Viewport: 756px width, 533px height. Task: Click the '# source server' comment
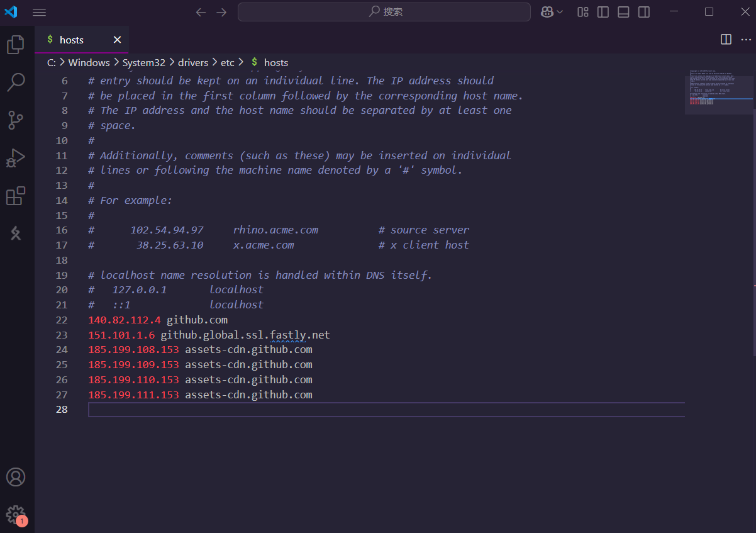[x=424, y=230]
